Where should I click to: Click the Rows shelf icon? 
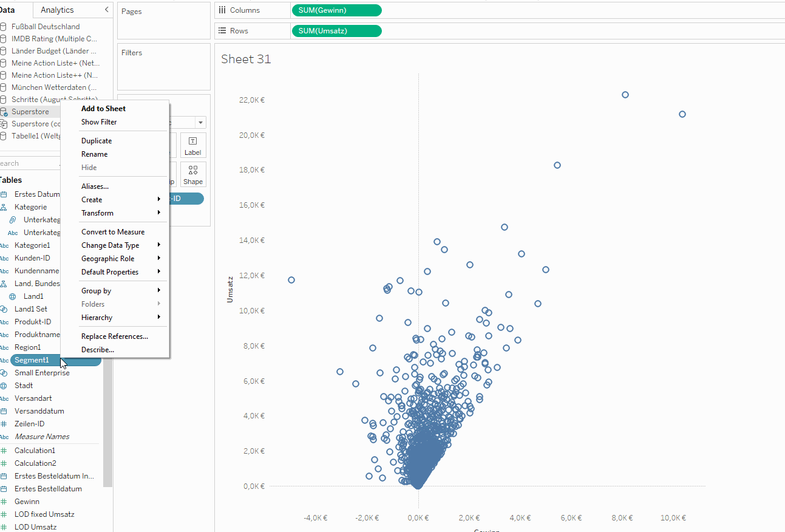click(x=222, y=31)
